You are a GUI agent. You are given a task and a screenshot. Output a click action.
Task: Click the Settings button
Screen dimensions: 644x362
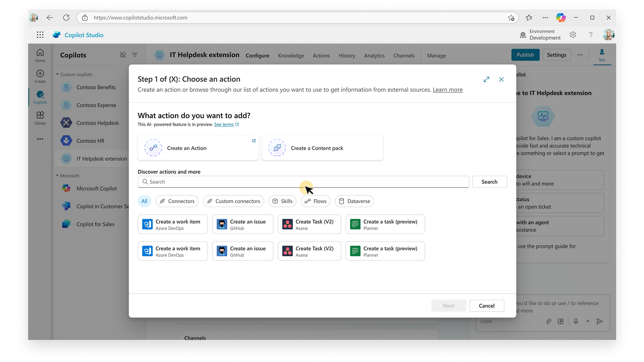click(x=556, y=55)
